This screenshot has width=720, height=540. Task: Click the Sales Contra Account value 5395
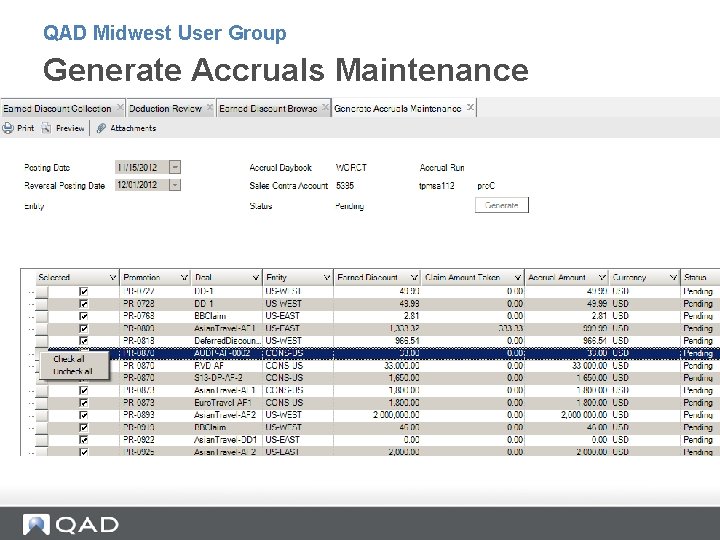(x=345, y=186)
